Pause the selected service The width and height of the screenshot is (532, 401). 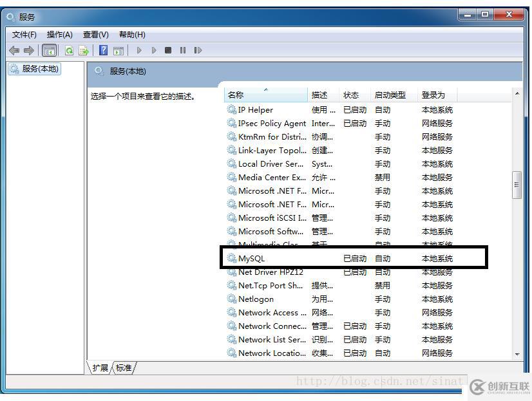[183, 50]
